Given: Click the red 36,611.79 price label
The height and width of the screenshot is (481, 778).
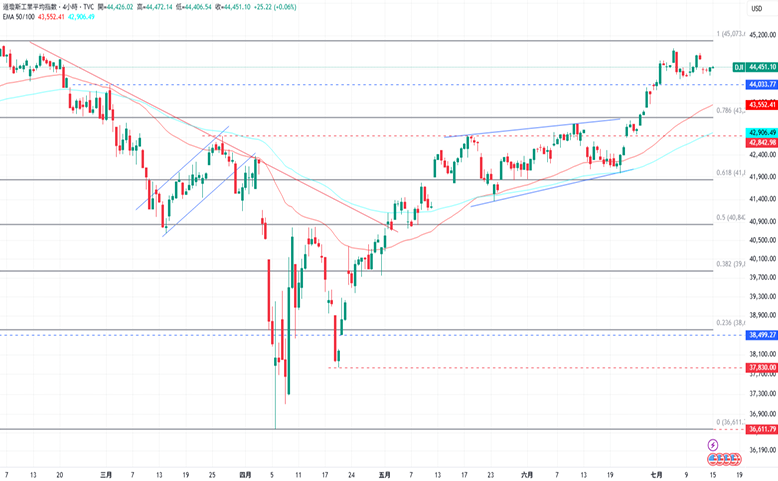Looking at the screenshot, I should point(762,429).
